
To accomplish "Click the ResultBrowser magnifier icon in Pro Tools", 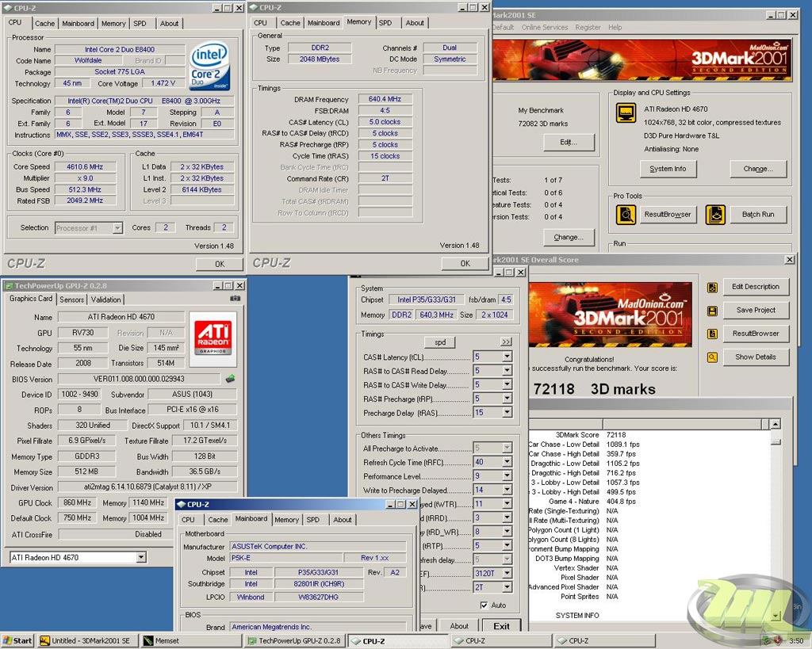I will 626,214.
